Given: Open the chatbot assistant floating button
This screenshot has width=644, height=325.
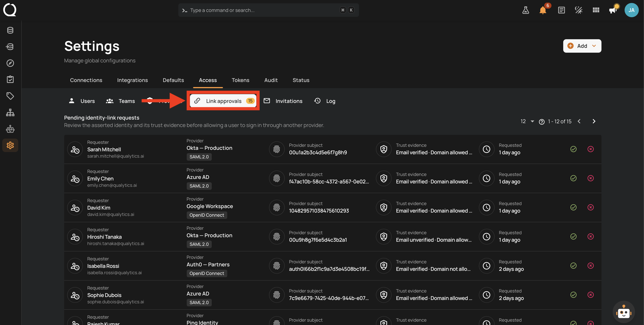Looking at the screenshot, I should (623, 312).
